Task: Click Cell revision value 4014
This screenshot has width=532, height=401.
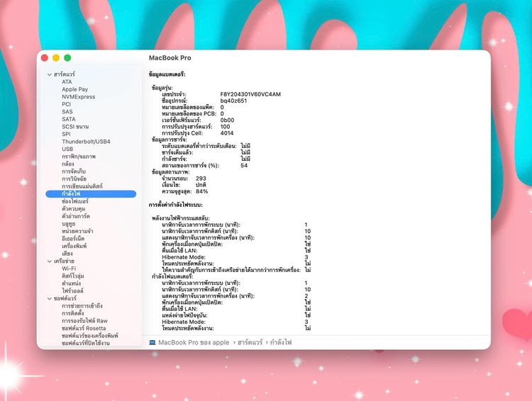Action: [x=227, y=133]
